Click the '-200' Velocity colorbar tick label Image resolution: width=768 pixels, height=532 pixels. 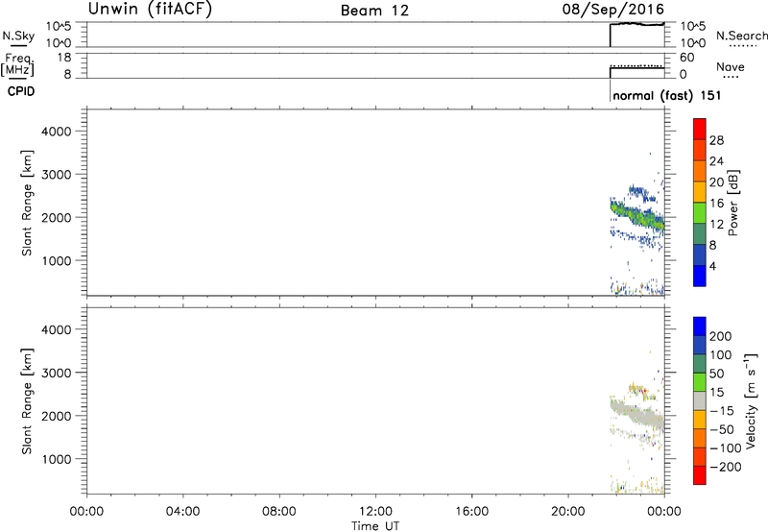(x=725, y=467)
